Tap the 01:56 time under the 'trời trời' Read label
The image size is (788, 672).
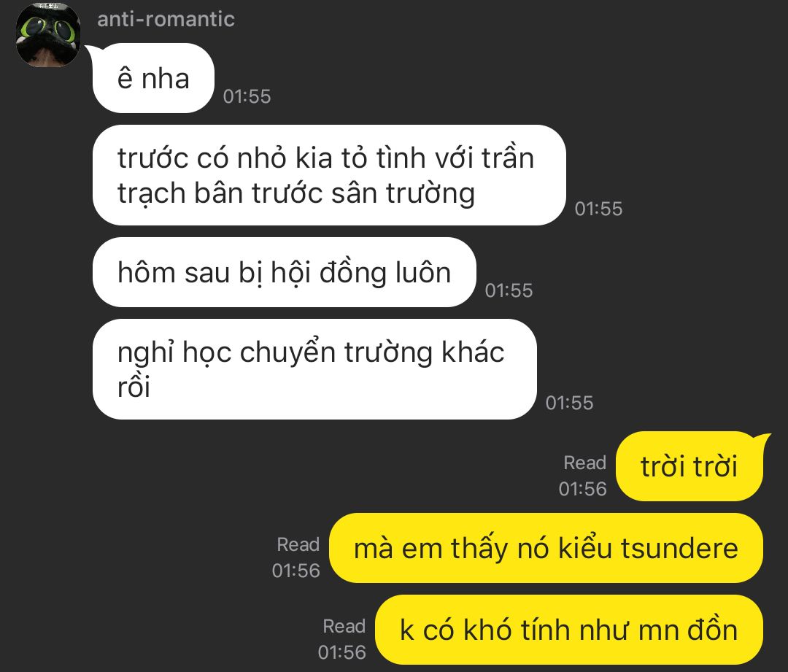[x=583, y=489]
